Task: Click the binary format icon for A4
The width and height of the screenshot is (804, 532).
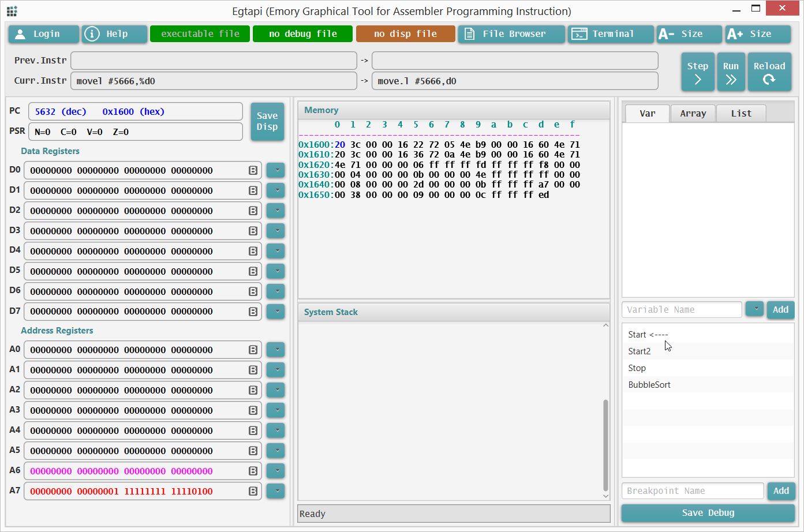Action: (x=253, y=430)
